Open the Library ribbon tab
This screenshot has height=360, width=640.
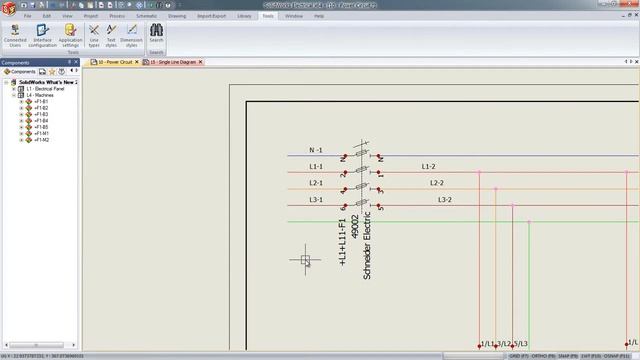[x=244, y=16]
